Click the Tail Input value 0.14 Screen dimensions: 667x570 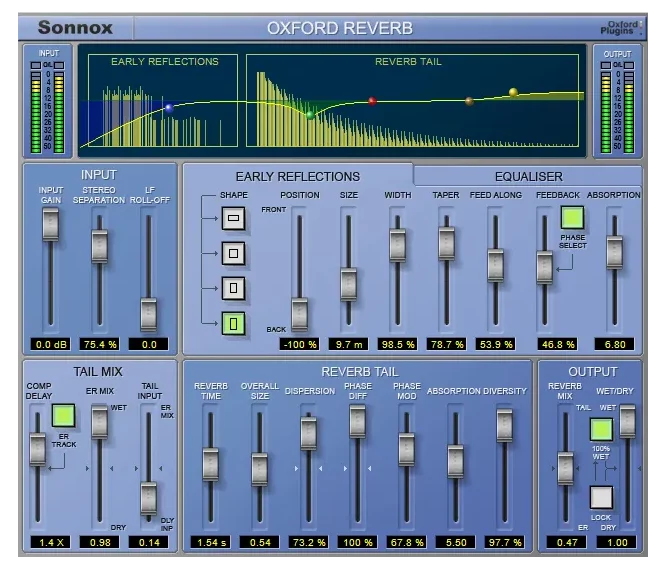pos(148,542)
